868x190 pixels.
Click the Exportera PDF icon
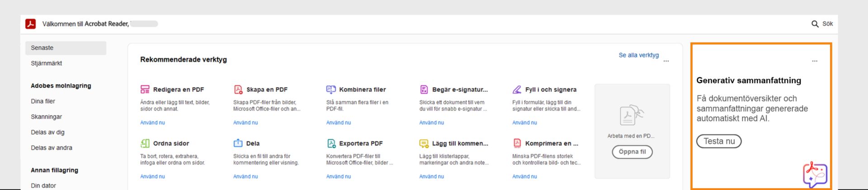coord(331,143)
